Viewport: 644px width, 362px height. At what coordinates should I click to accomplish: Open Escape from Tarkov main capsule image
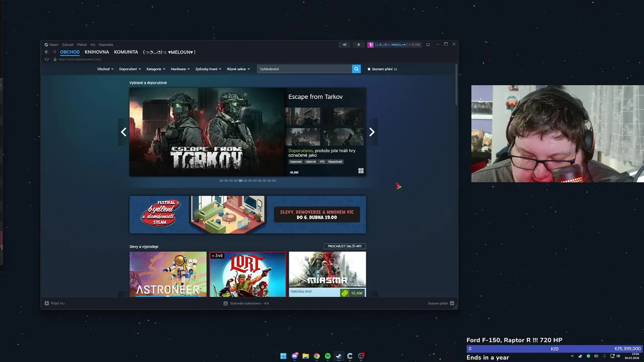(x=207, y=132)
